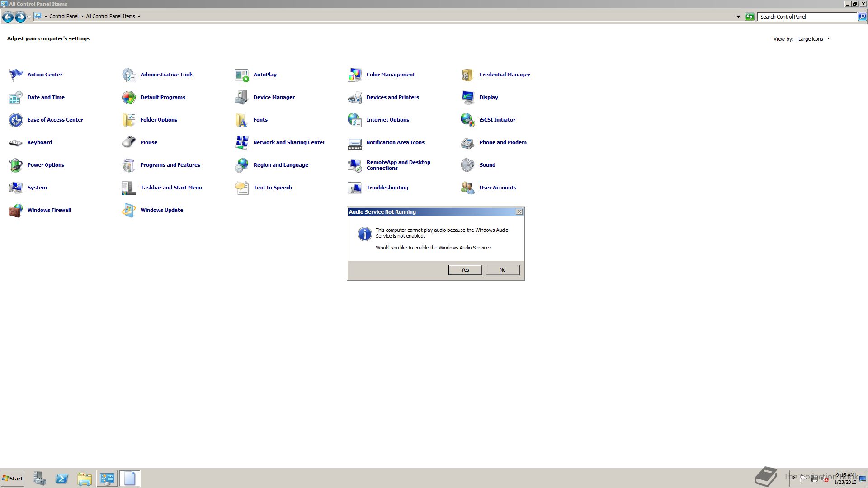Click the User Accounts link

pyautogui.click(x=498, y=188)
